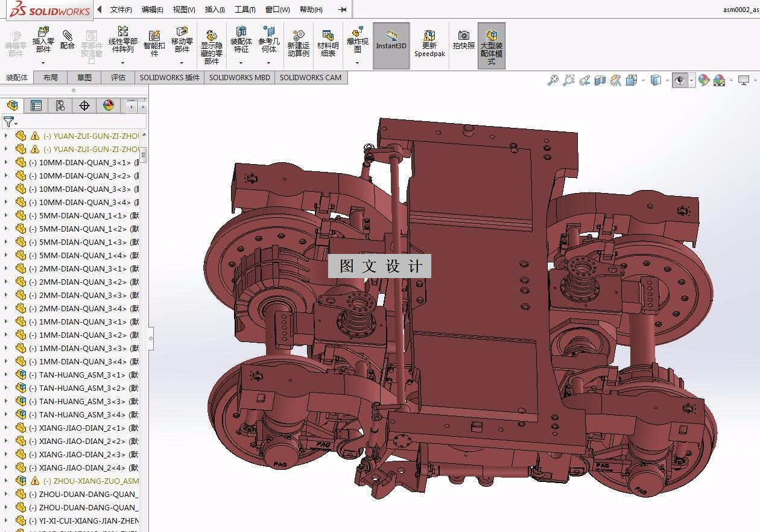Screen dimensions: 760x532
Task: Switch to the SOLIDWORKS CAM tab
Action: [x=310, y=77]
